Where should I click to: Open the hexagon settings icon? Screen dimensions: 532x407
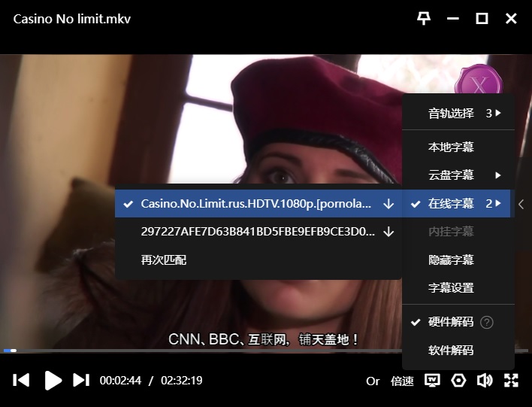pos(458,381)
